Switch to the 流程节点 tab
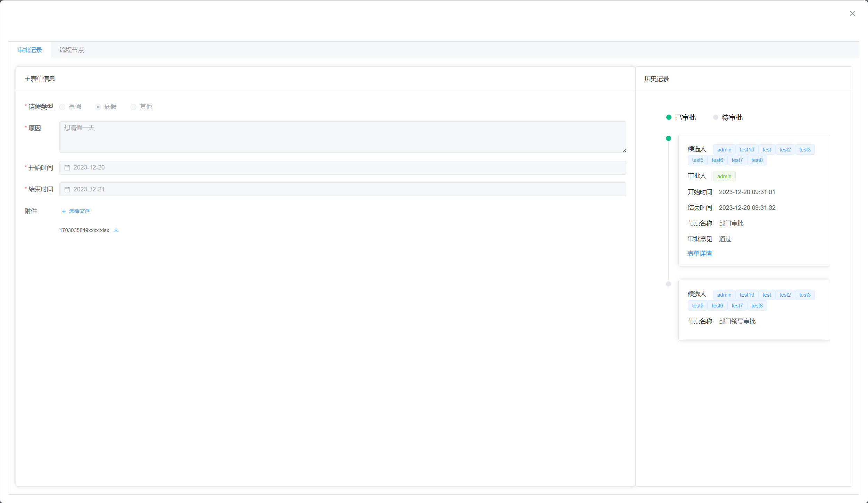The height and width of the screenshot is (503, 868). tap(72, 50)
